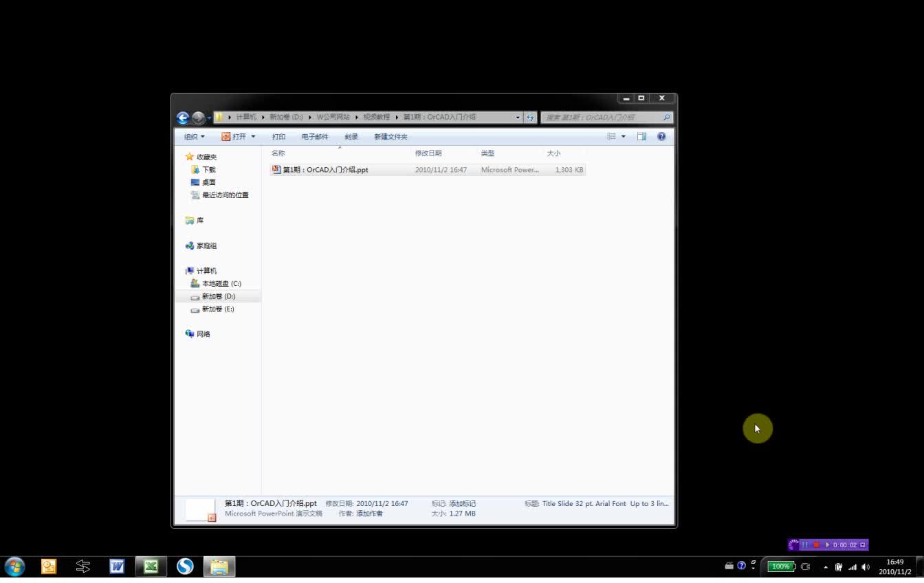This screenshot has width=924, height=583.
Task: Click 电子邮件 in the toolbar
Action: click(315, 137)
